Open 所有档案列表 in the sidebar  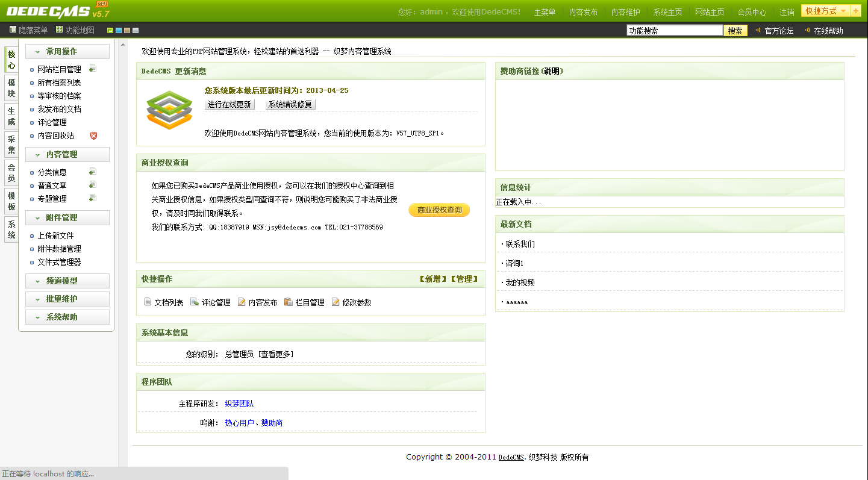coord(59,83)
